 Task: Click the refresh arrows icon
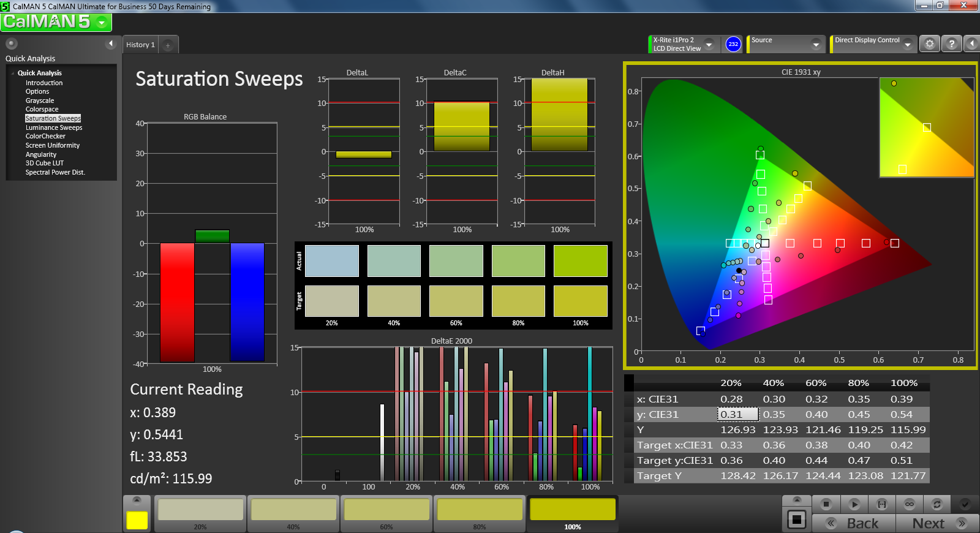click(937, 504)
